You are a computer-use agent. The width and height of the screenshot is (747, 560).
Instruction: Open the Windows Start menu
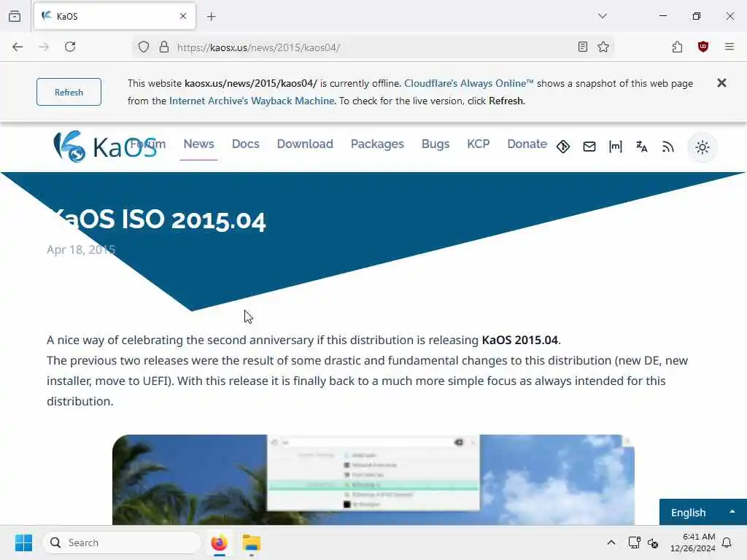point(23,542)
